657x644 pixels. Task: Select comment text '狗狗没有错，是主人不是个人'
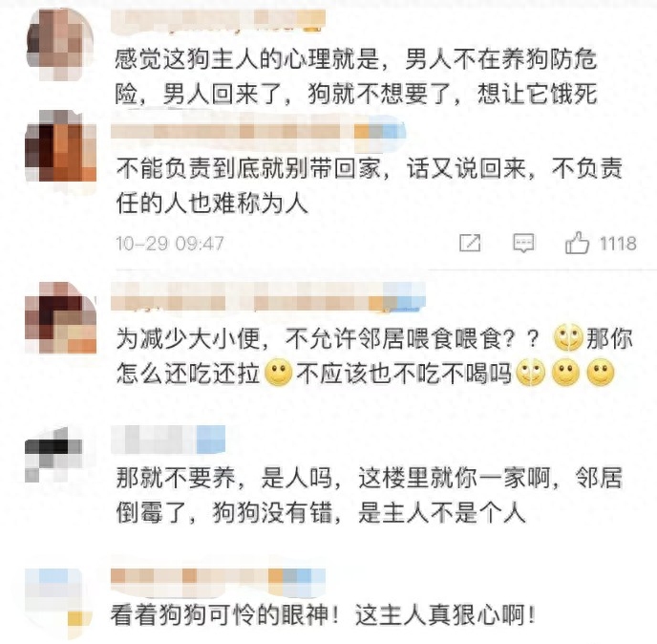tap(370, 512)
